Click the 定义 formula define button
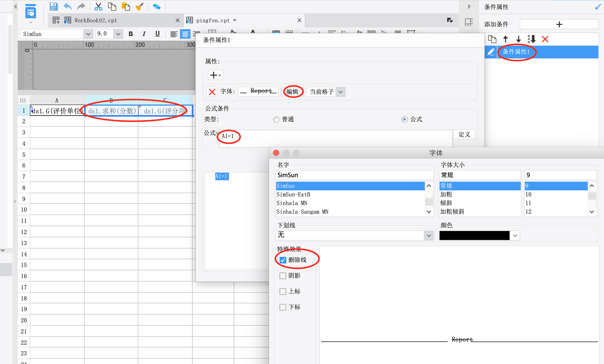 (x=464, y=134)
